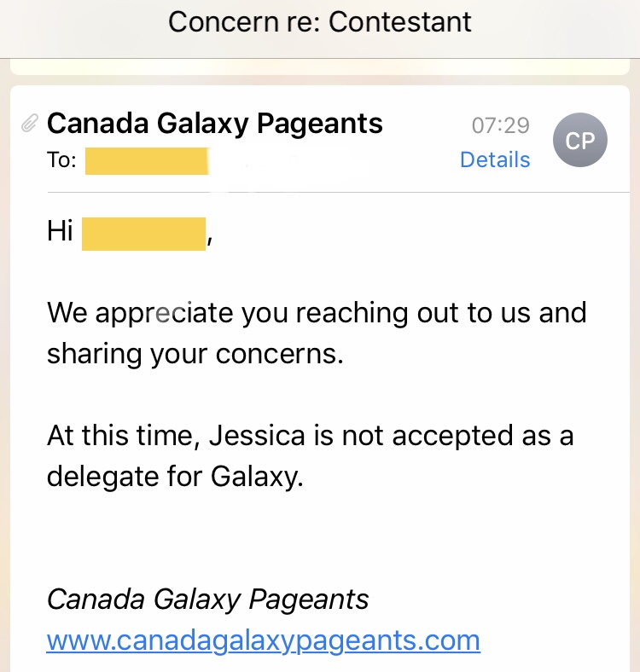Viewport: 640px width, 672px height.
Task: Tap the Concern re: Contestant subject title
Action: point(319,22)
